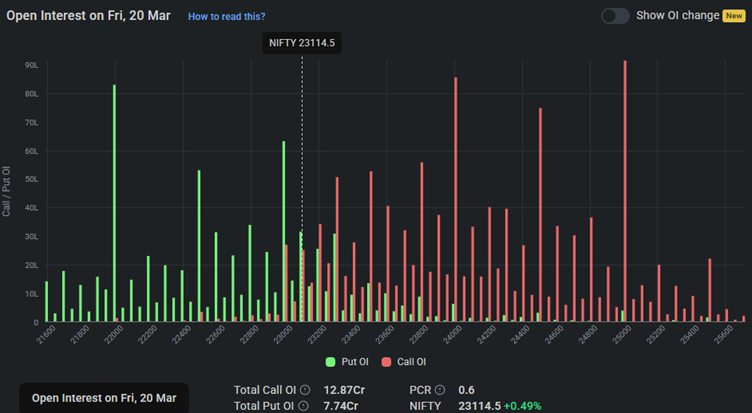Click the red Call OI legend marker

(x=386, y=362)
